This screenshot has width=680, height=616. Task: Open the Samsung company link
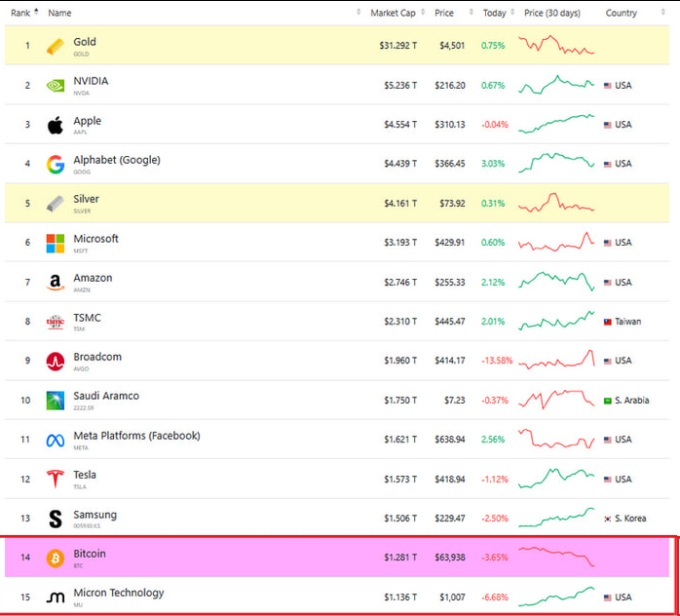tap(94, 515)
